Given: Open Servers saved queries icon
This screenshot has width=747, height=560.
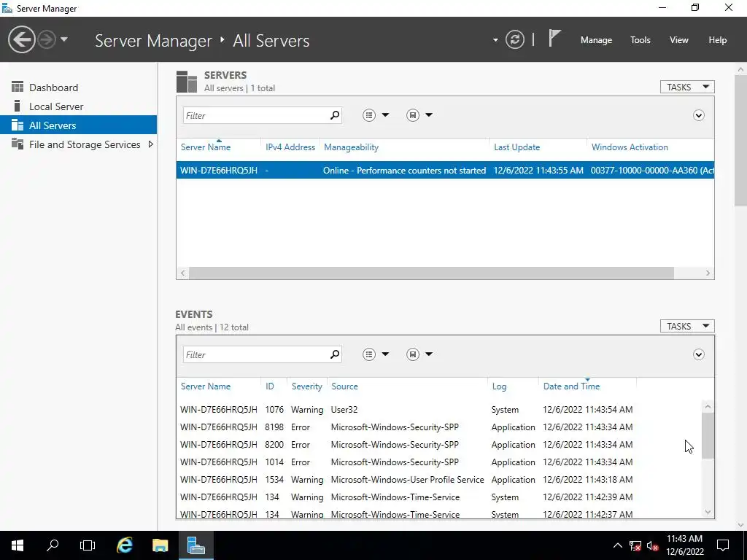Looking at the screenshot, I should (x=413, y=115).
